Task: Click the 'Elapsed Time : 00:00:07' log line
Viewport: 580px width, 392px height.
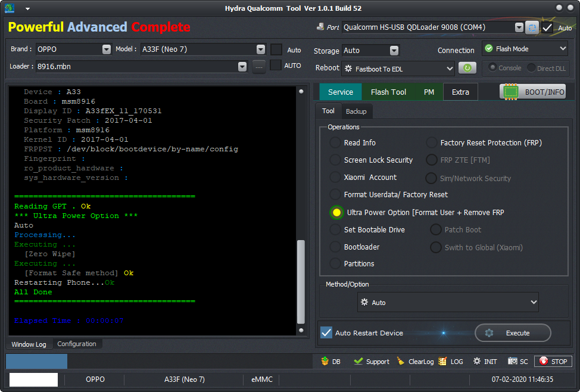Action: pyautogui.click(x=69, y=321)
